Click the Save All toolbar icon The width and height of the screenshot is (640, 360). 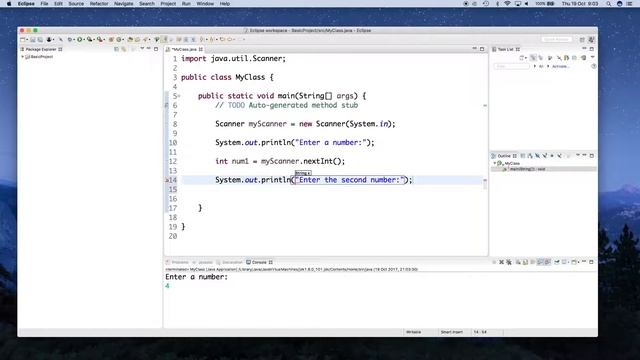(40, 40)
